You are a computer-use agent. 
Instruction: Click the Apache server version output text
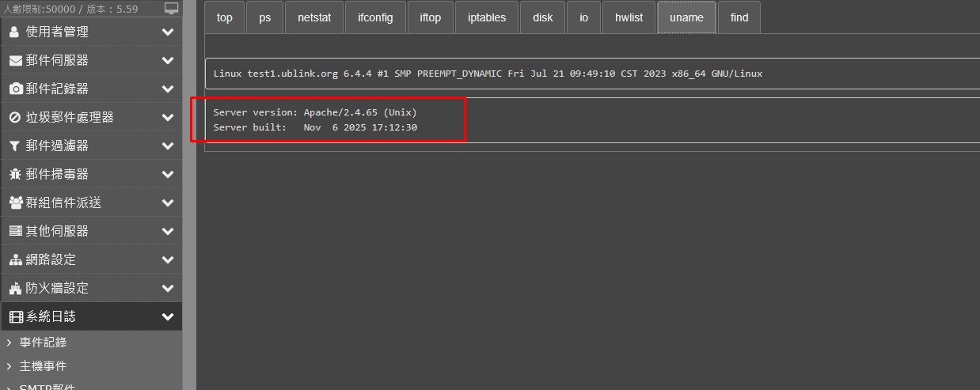pos(315,112)
